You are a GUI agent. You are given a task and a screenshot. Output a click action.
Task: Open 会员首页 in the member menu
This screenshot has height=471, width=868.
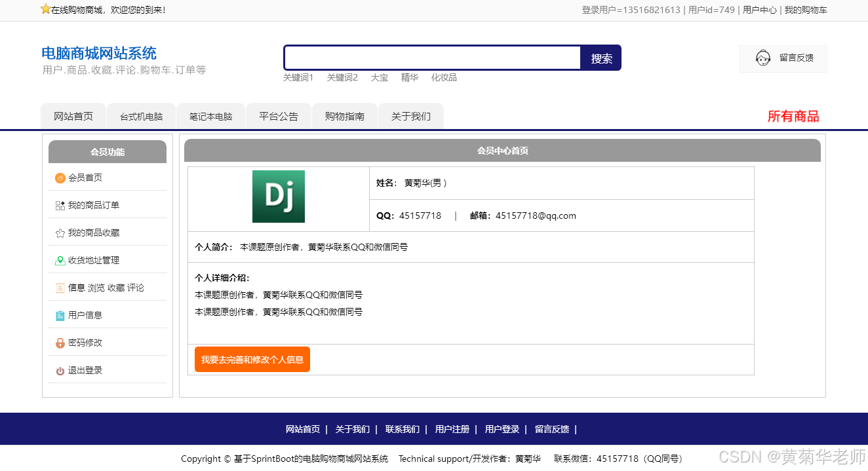85,178
